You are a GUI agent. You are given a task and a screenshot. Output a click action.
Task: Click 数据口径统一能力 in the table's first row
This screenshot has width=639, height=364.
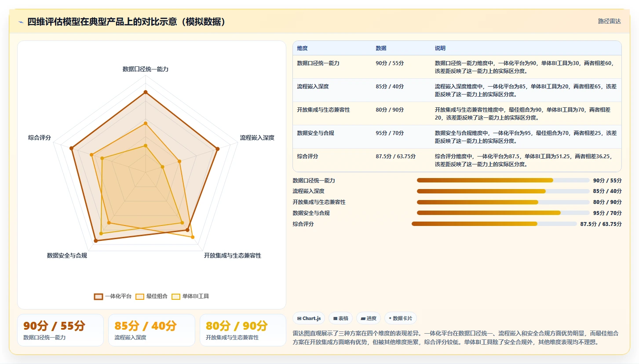pyautogui.click(x=318, y=63)
